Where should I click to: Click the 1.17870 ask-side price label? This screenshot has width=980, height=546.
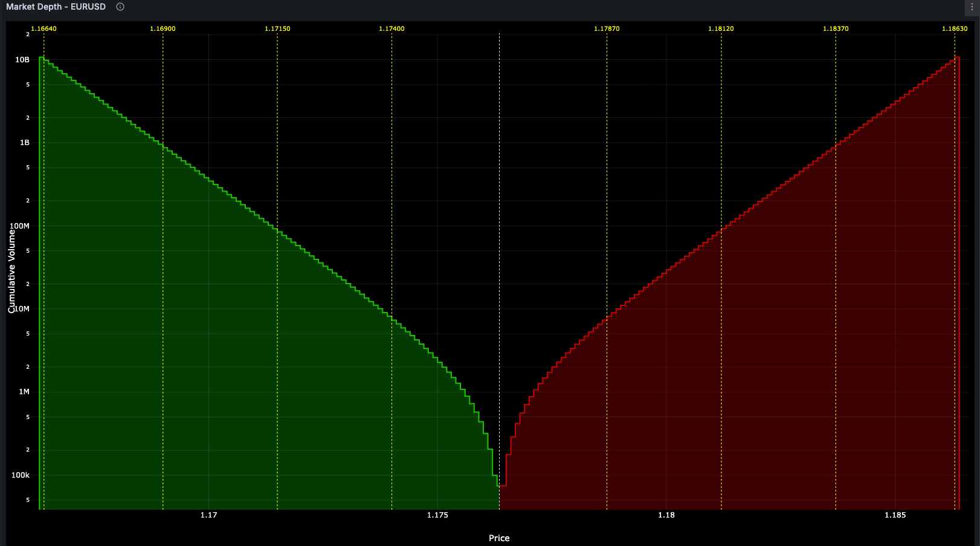(x=607, y=28)
